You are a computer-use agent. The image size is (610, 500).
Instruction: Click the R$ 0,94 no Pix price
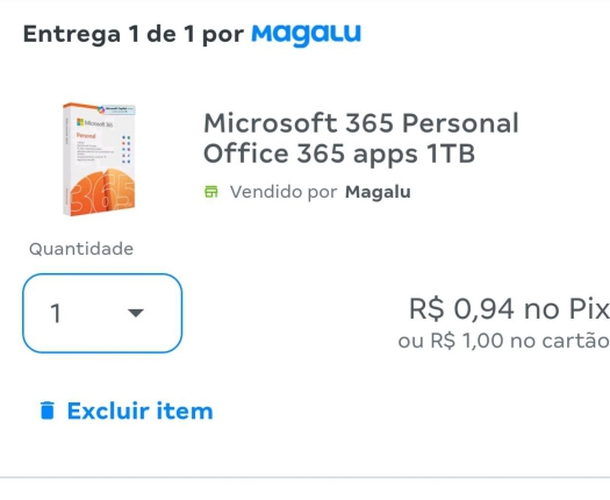[x=508, y=309]
